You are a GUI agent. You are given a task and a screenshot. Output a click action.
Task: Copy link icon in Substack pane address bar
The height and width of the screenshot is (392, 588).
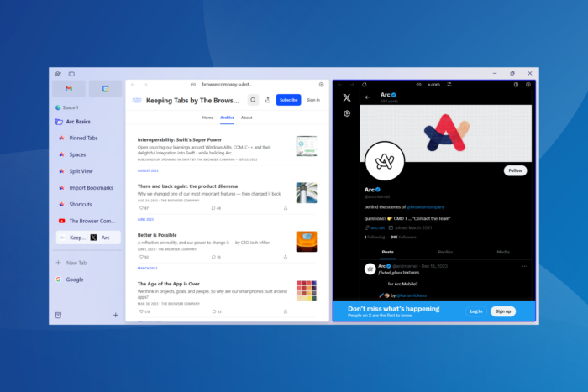tap(192, 85)
